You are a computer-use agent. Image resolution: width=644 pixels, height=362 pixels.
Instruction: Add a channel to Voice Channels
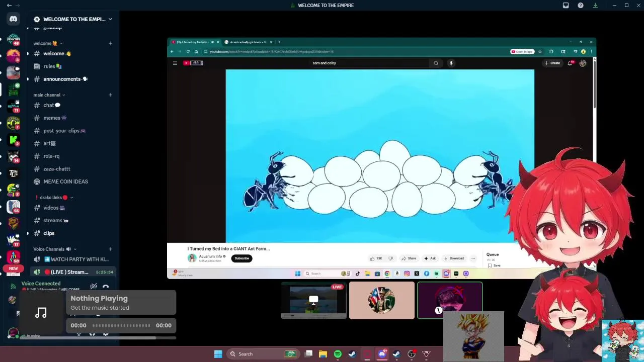pos(110,249)
